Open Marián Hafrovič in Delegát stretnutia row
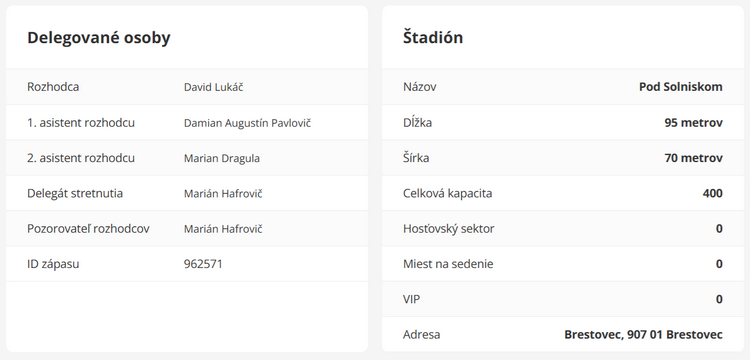 click(x=223, y=194)
